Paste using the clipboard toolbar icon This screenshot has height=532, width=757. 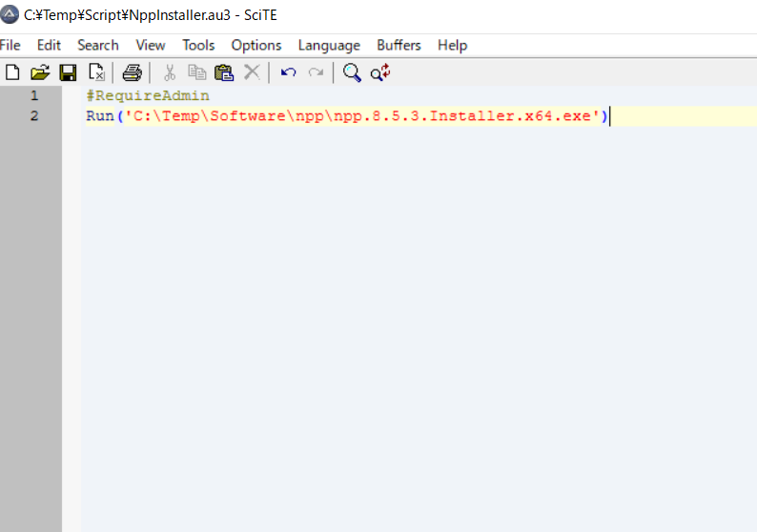click(x=224, y=72)
